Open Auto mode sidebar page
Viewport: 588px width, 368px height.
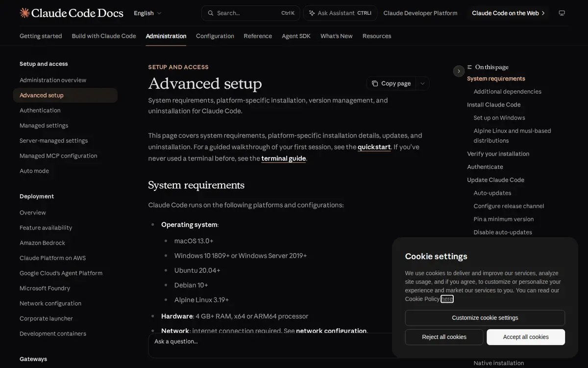34,171
